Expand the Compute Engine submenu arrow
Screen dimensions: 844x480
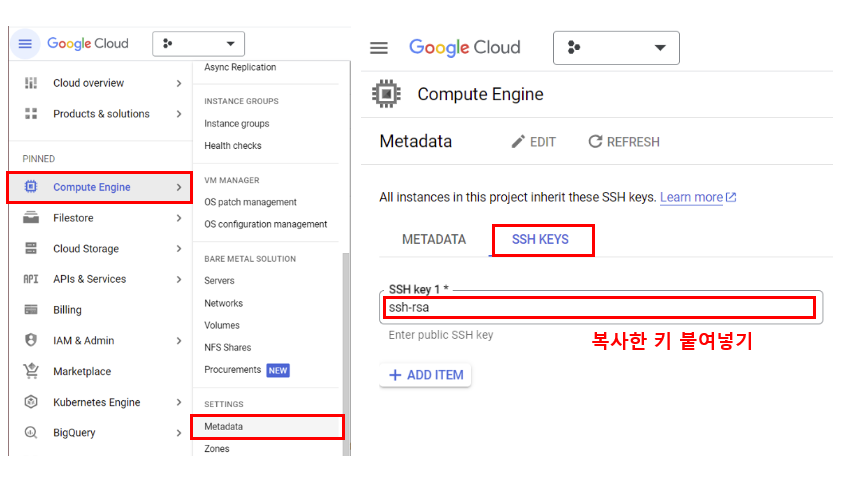(179, 187)
